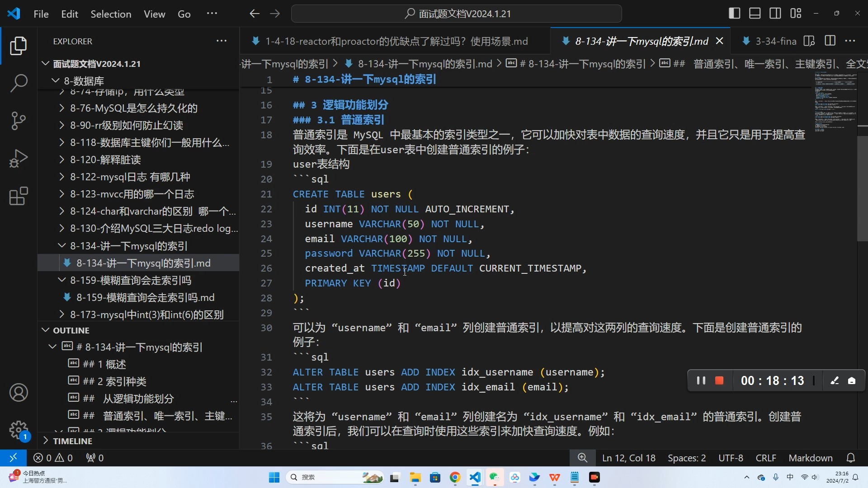This screenshot has width=868, height=488.
Task: Open the Go menu
Action: [184, 14]
